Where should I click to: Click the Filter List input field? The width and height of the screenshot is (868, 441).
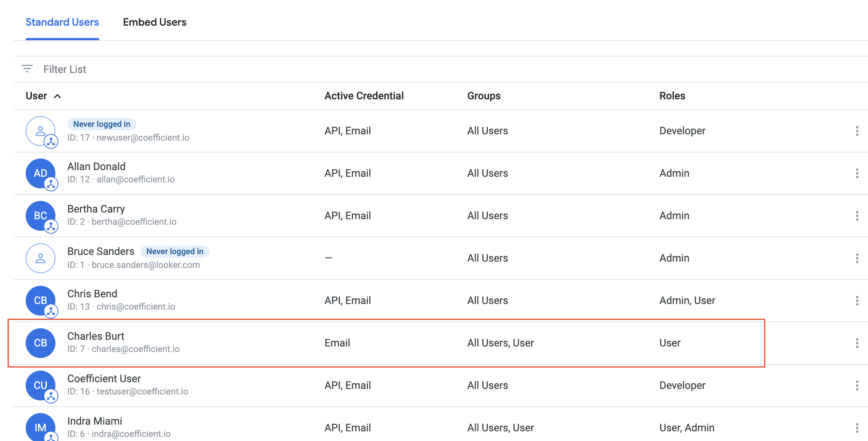pyautogui.click(x=223, y=69)
